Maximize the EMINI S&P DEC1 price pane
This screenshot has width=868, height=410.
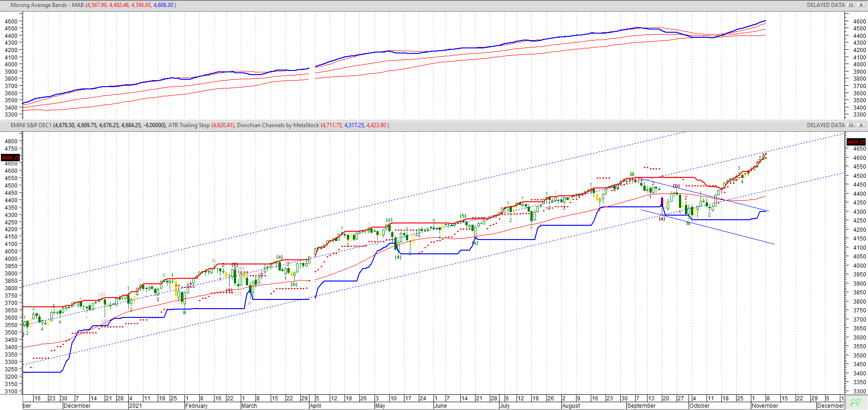click(851, 125)
